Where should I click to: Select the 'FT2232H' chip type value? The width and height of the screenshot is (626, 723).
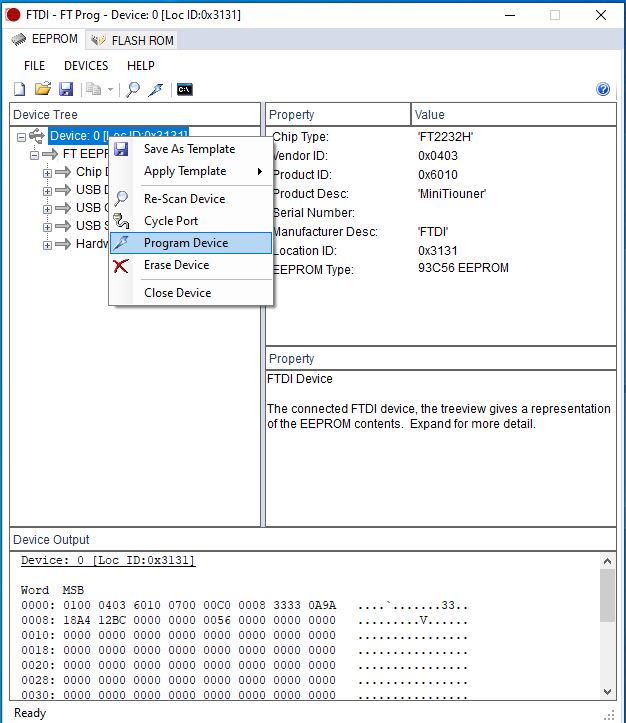tap(445, 137)
